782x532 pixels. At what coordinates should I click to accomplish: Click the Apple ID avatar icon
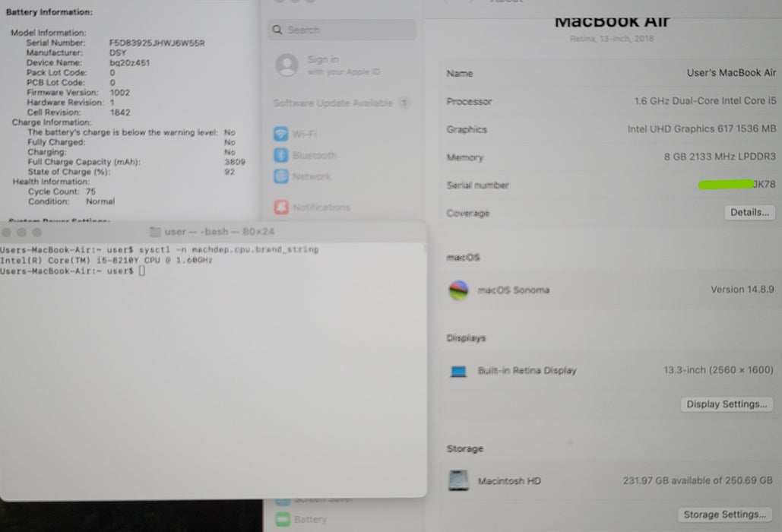tap(287, 65)
